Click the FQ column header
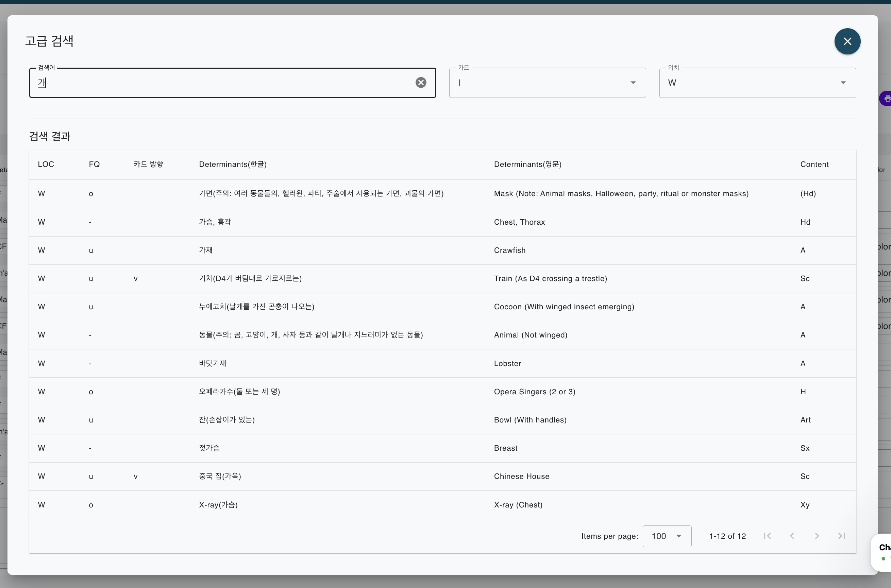The height and width of the screenshot is (588, 891). coord(94,164)
